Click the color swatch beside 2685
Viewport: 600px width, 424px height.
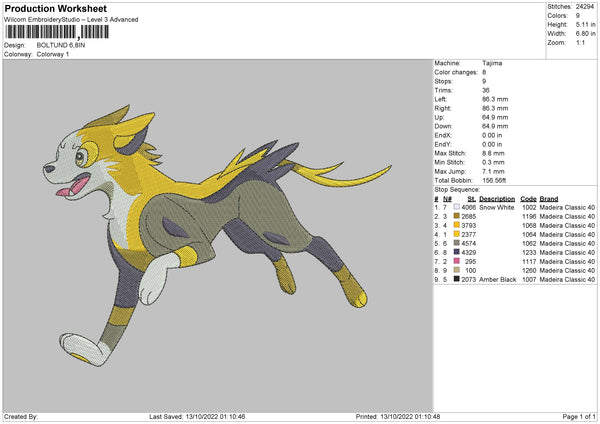point(457,216)
